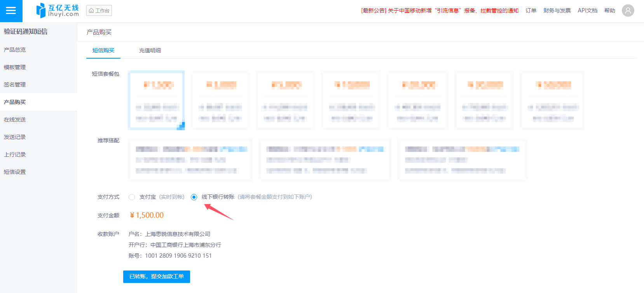Click 帮助 in the header

pyautogui.click(x=609, y=10)
